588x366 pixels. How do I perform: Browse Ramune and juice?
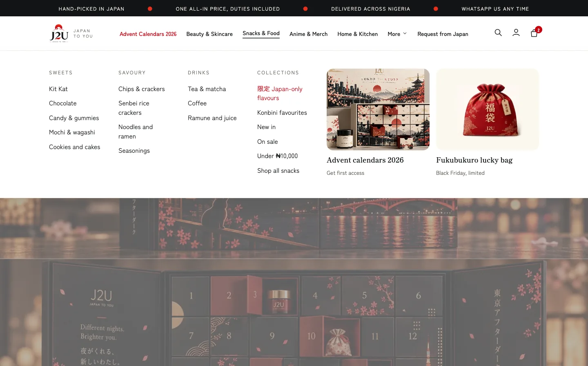click(212, 118)
